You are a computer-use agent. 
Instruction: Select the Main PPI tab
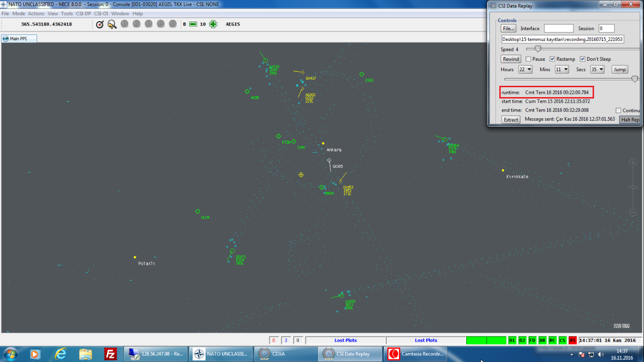pyautogui.click(x=19, y=39)
